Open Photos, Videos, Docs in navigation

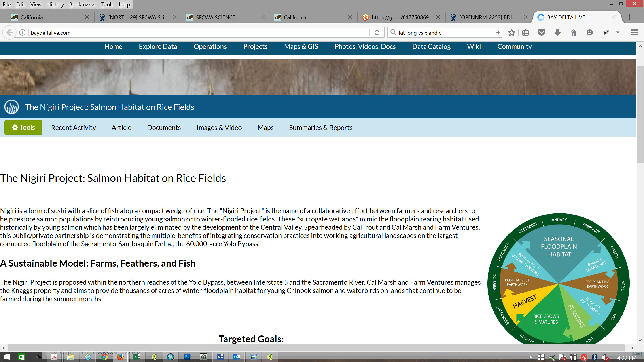tap(365, 46)
